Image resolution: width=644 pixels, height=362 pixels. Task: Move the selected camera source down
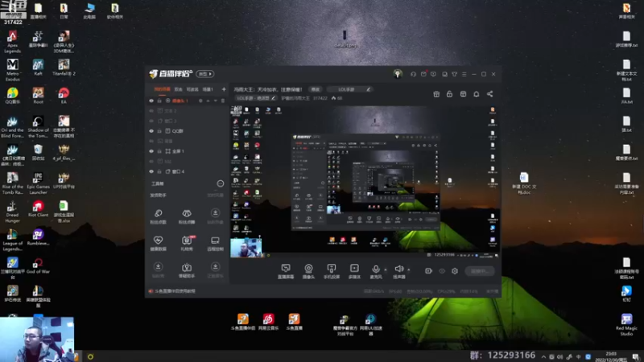coord(215,101)
